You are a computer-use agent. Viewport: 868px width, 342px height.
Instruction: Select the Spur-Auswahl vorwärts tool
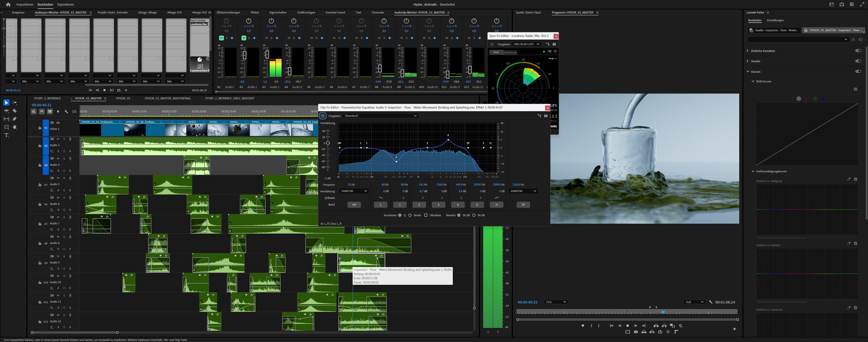point(14,102)
